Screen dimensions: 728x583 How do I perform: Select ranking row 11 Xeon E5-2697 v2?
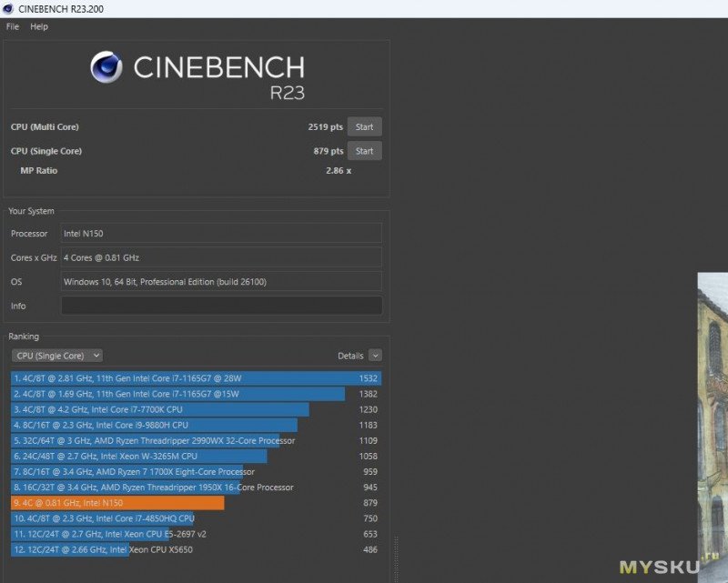(x=196, y=534)
